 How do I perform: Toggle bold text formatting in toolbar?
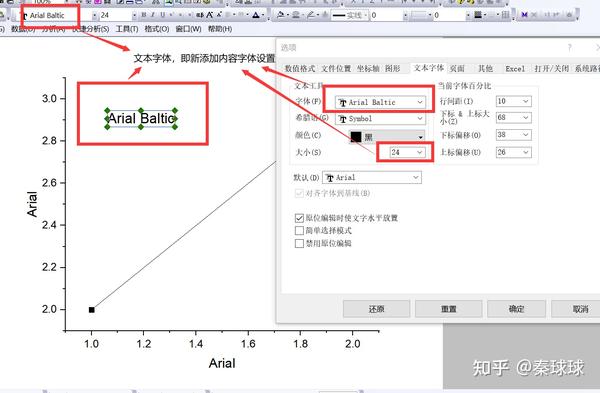point(143,15)
